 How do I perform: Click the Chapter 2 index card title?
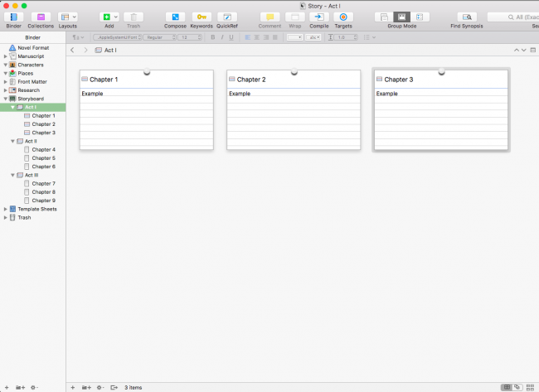click(x=251, y=80)
